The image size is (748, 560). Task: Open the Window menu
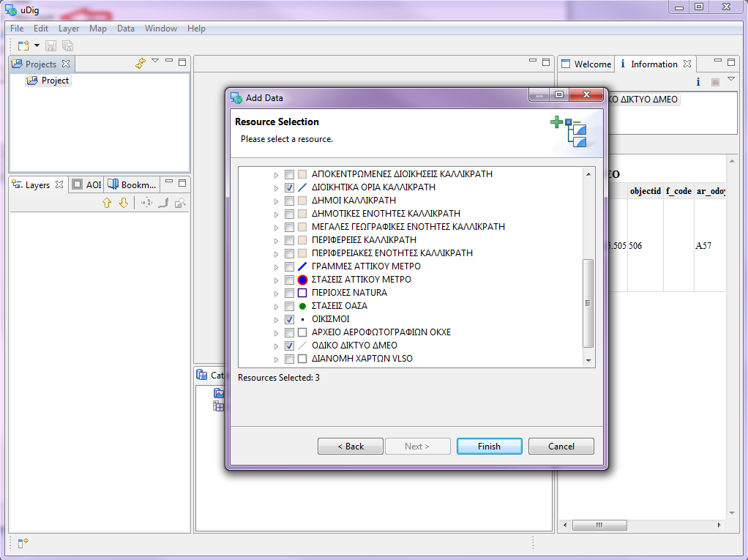pyautogui.click(x=161, y=29)
